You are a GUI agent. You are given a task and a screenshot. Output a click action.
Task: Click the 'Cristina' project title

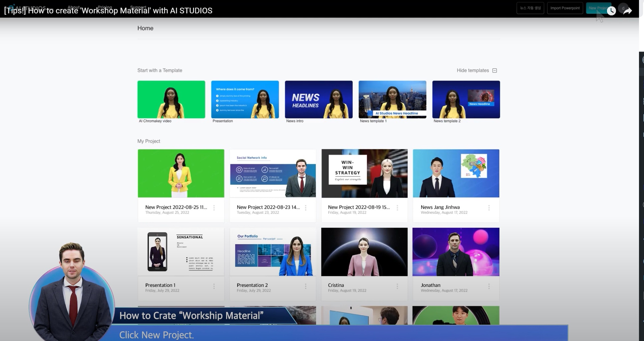click(336, 285)
